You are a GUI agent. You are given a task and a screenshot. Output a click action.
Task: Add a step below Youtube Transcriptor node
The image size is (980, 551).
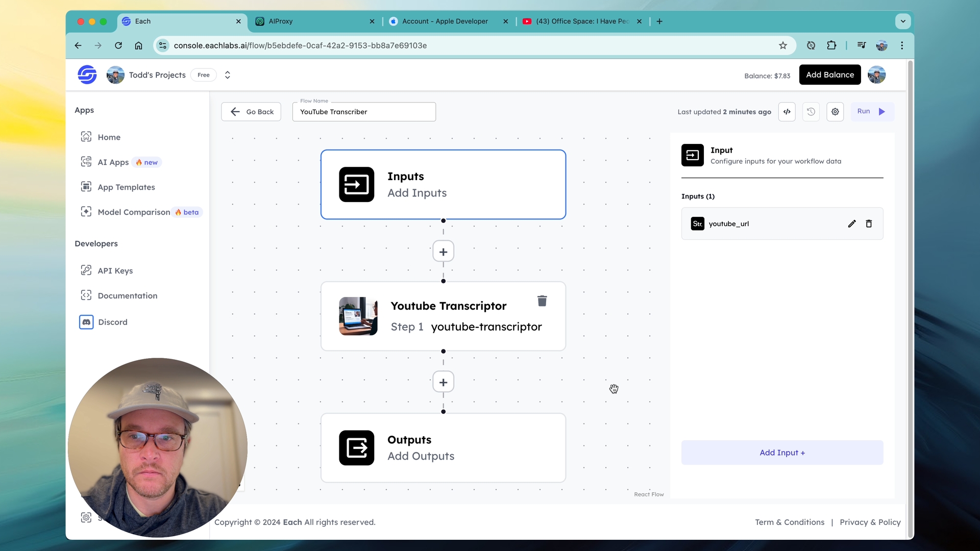pos(443,382)
